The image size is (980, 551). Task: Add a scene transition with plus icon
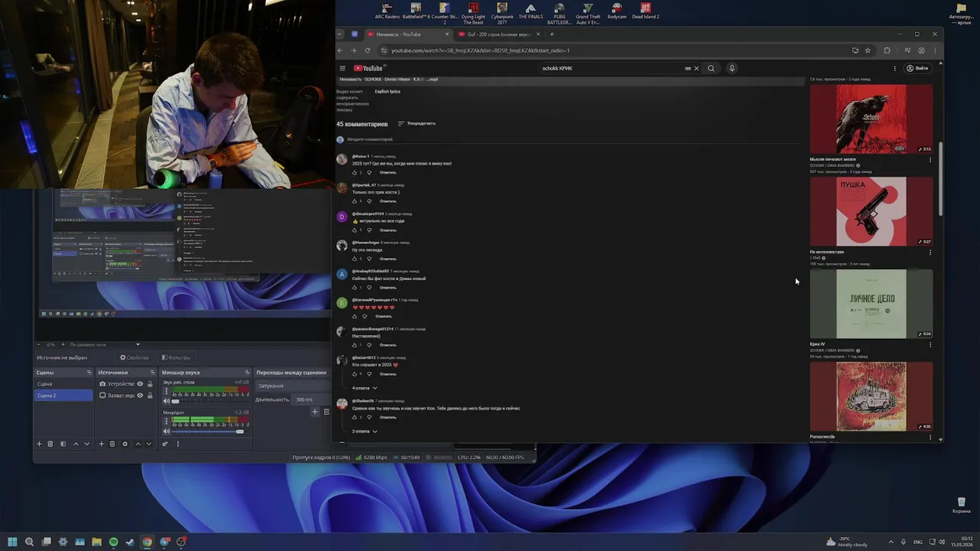(315, 412)
